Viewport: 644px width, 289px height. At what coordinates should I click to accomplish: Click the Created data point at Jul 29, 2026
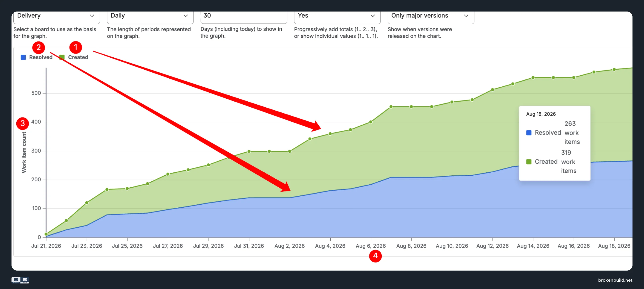pyautogui.click(x=208, y=165)
